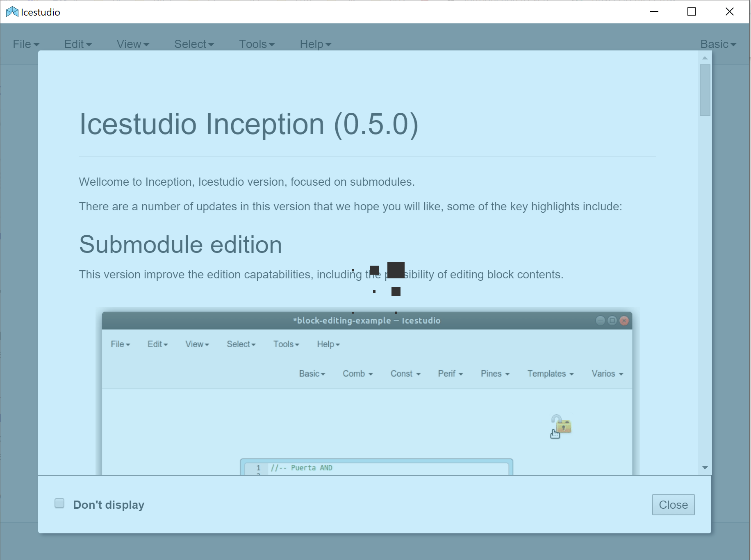Image resolution: width=751 pixels, height=560 pixels.
Task: Click the Comb dropdown in the preview image
Action: point(357,373)
